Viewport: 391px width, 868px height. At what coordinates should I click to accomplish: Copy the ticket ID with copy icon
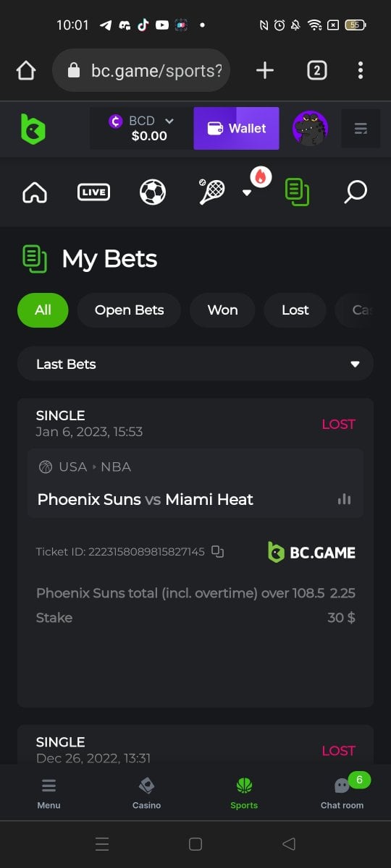pos(218,552)
